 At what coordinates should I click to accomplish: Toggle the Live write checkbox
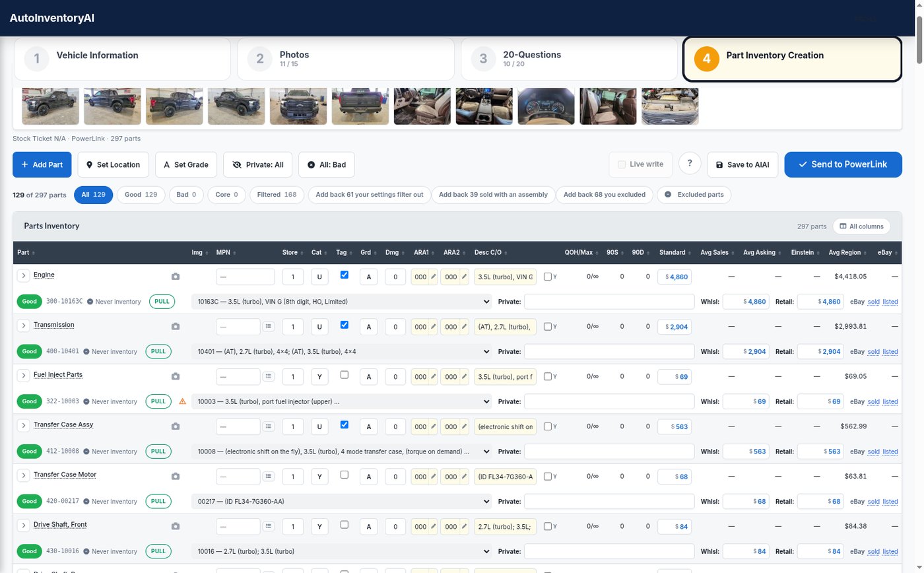click(622, 164)
